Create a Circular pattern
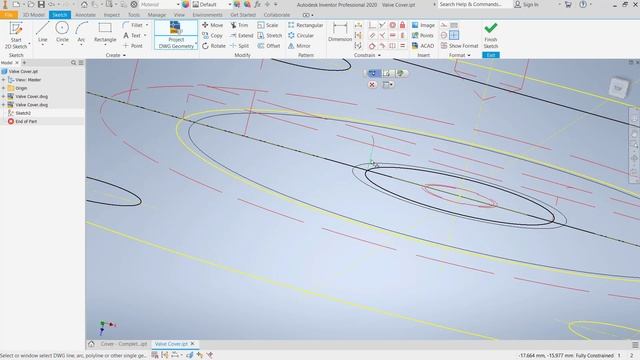Image resolution: width=640 pixels, height=360 pixels. 301,36
